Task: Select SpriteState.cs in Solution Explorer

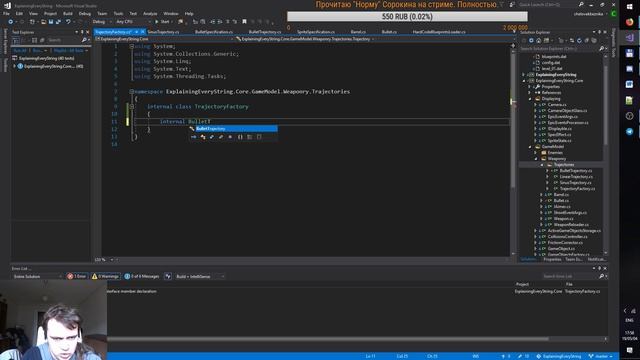Action: click(559, 141)
